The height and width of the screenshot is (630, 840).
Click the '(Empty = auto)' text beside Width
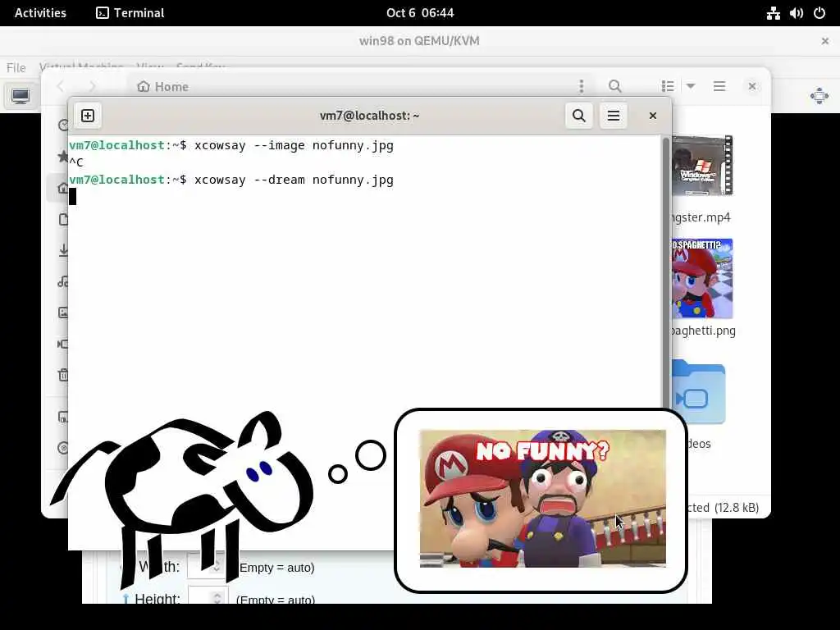pyautogui.click(x=276, y=568)
